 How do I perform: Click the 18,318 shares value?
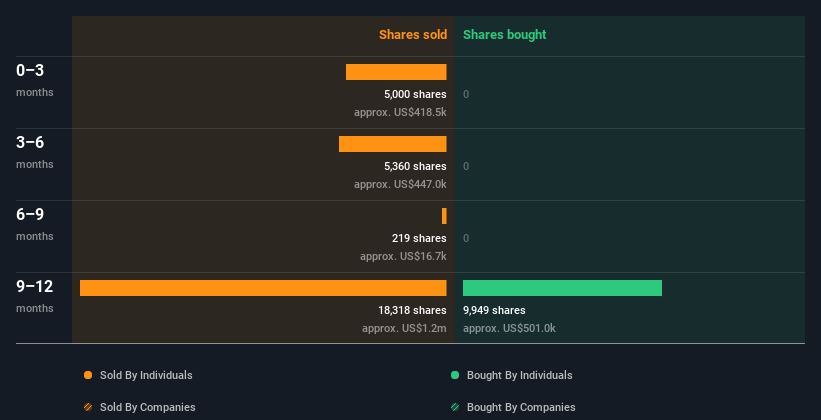point(413,311)
